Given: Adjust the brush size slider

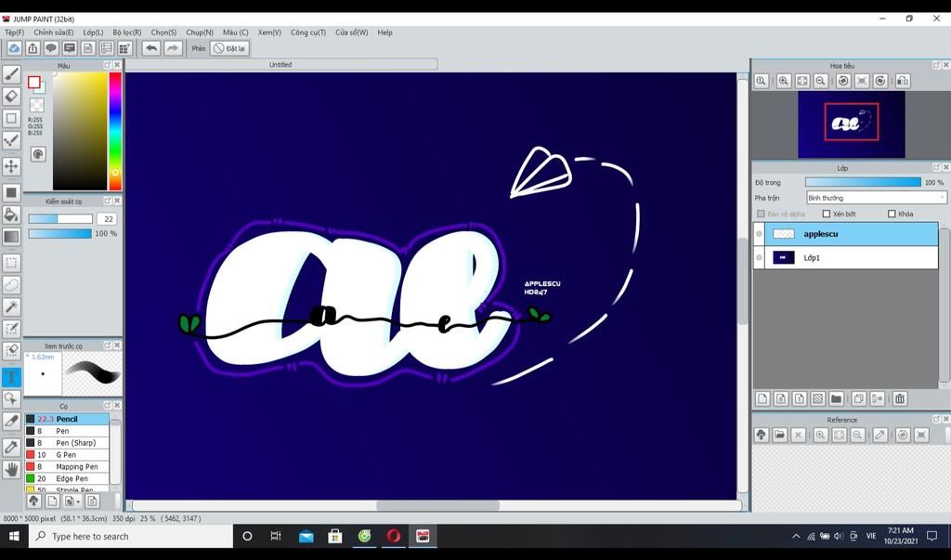Looking at the screenshot, I should (x=60, y=219).
